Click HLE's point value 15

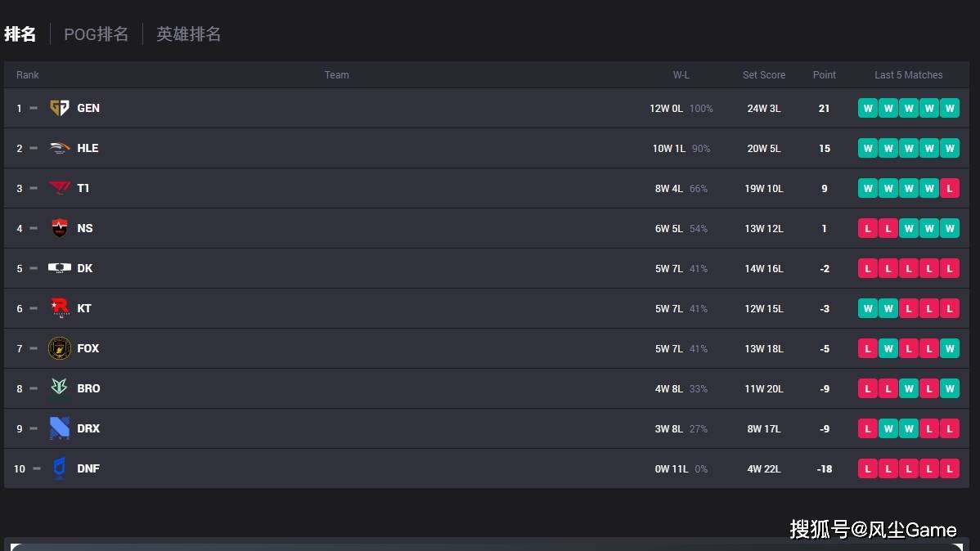(825, 148)
